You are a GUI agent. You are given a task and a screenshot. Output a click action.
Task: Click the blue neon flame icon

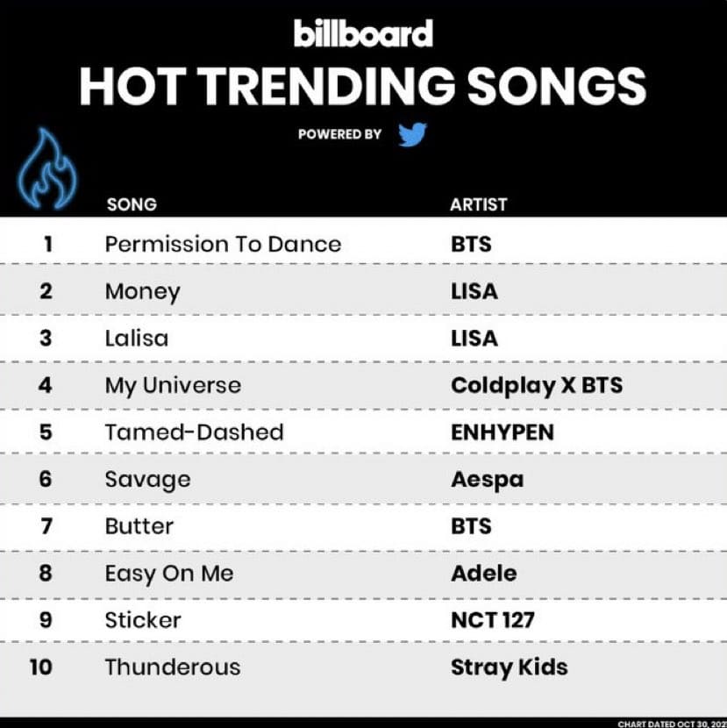coord(47,168)
